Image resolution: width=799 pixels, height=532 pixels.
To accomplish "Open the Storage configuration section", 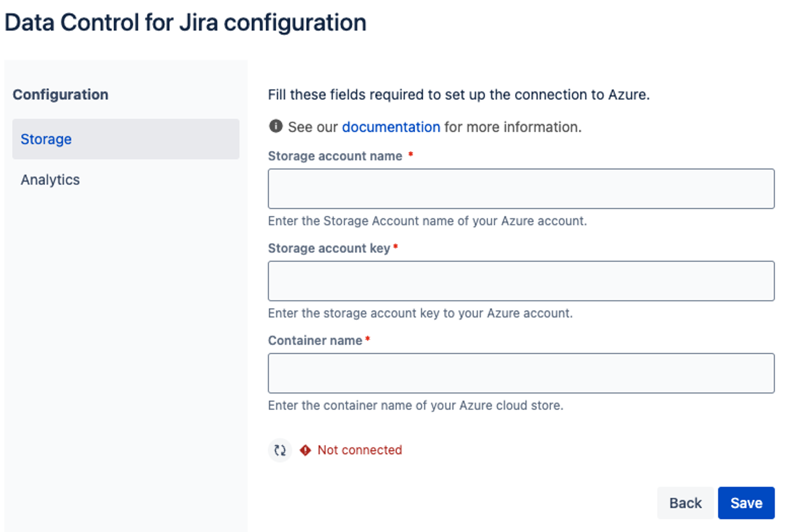I will click(x=46, y=139).
